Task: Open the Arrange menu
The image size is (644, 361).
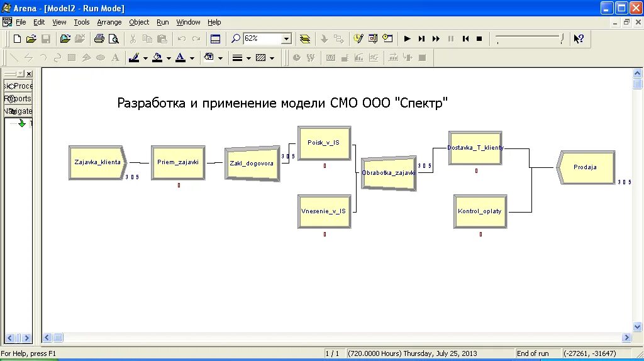Action: [x=109, y=22]
